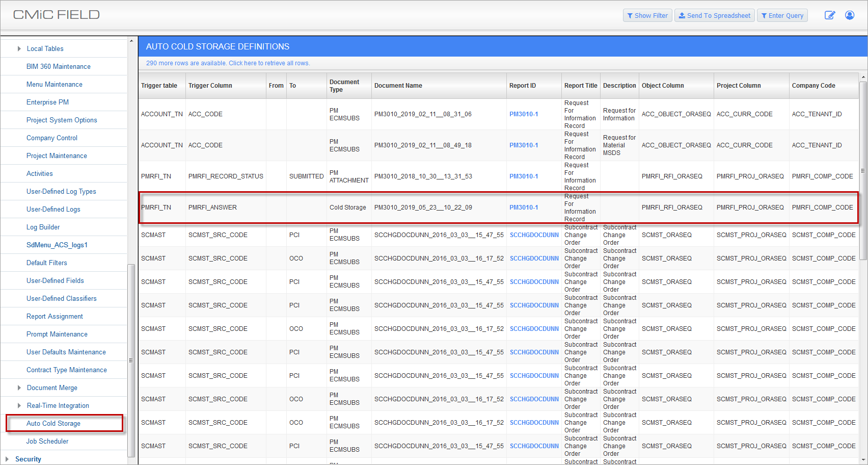Click Send To Spreadsheet button
868x465 pixels.
tap(714, 15)
